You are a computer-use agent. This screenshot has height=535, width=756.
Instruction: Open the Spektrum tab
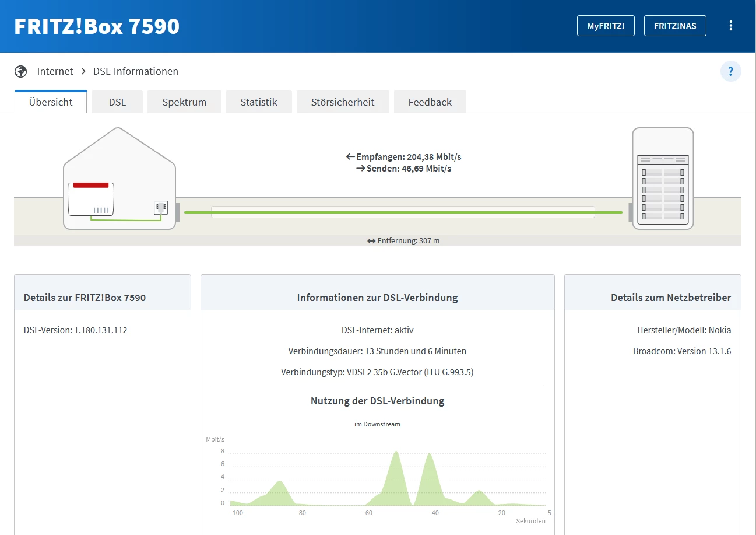coord(184,102)
